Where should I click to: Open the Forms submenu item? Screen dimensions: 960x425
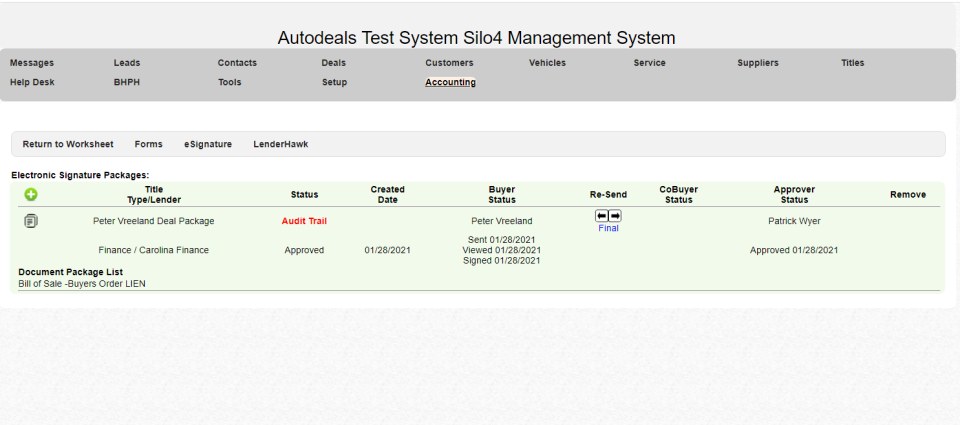tap(148, 144)
